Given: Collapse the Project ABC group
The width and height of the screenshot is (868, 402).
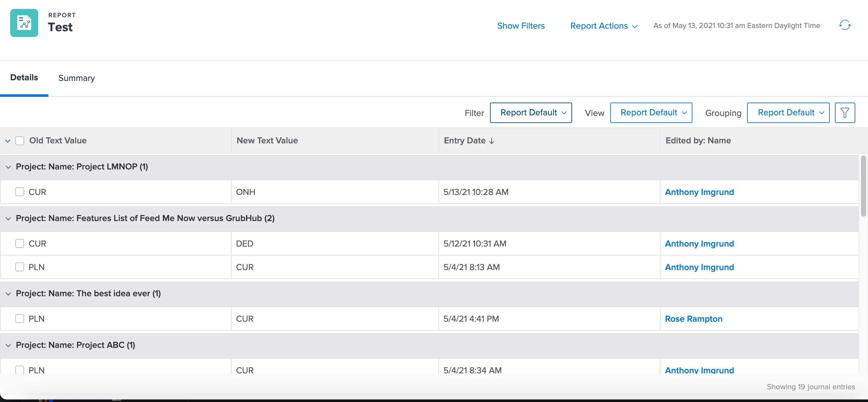Looking at the screenshot, I should (8, 345).
